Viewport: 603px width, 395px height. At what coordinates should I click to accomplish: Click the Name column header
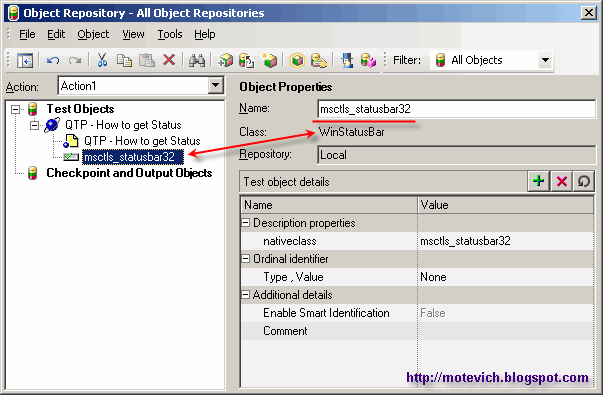[329, 205]
